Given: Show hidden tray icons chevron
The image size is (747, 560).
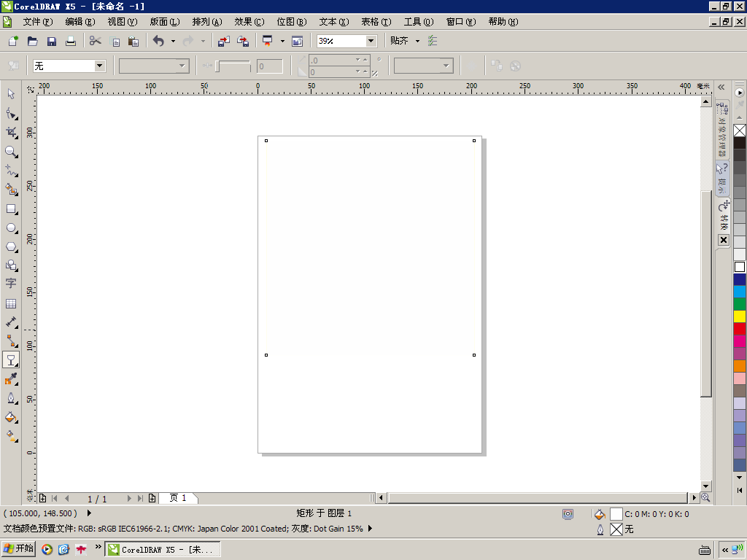Looking at the screenshot, I should (725, 550).
